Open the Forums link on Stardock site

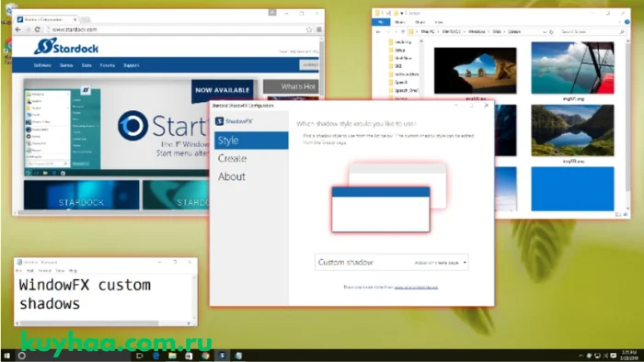coord(108,65)
